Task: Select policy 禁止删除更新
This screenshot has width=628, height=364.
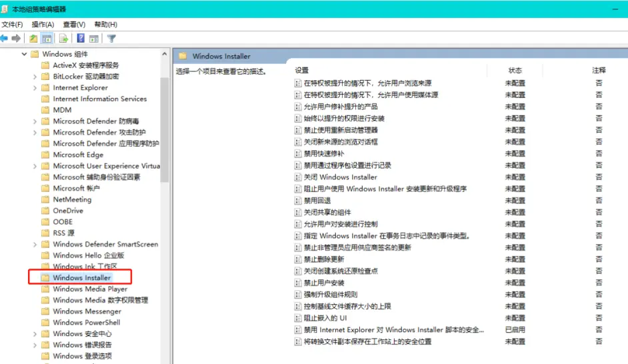Action: [x=323, y=259]
